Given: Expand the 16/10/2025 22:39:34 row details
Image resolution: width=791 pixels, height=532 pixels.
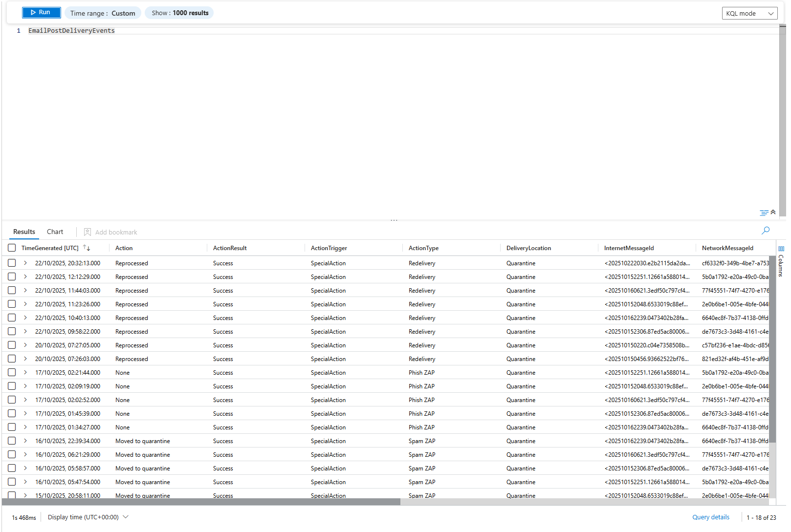Looking at the screenshot, I should 25,441.
